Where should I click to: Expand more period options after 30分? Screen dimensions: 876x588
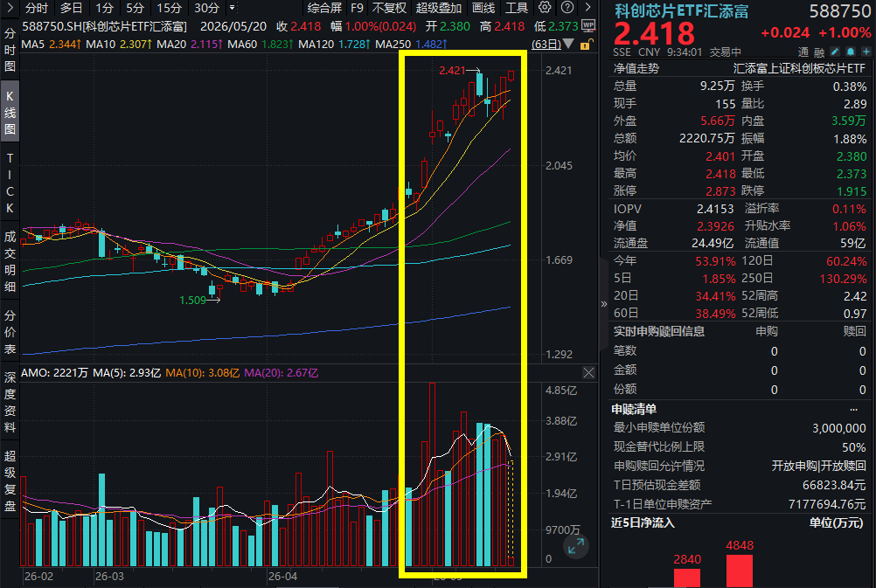[233, 8]
